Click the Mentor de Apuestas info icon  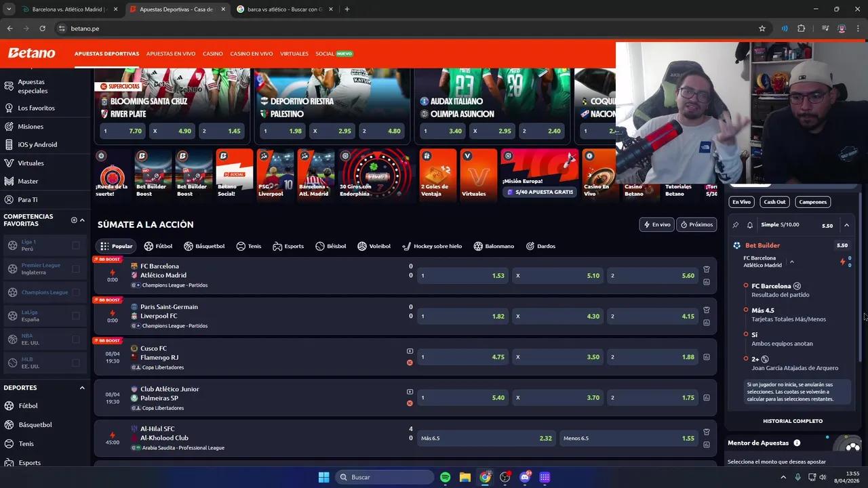point(797,443)
